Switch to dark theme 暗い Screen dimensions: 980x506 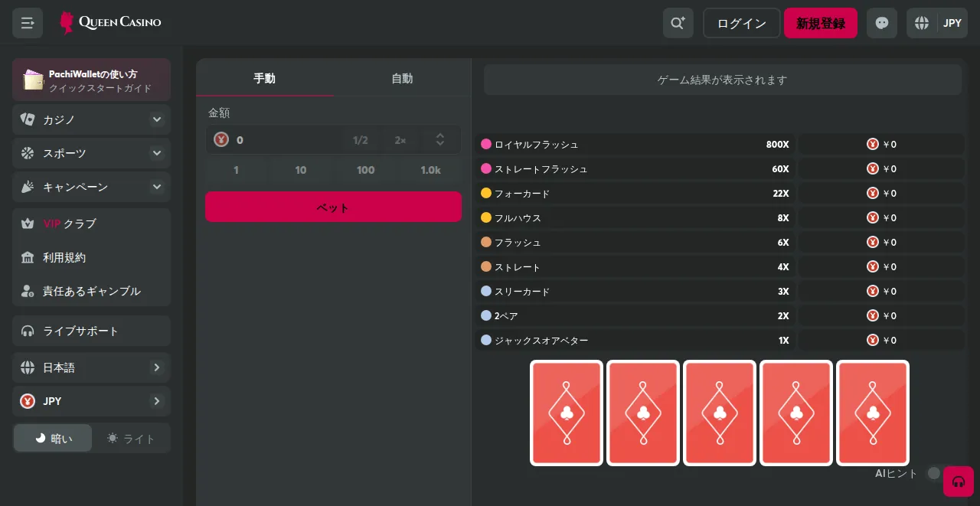point(53,438)
